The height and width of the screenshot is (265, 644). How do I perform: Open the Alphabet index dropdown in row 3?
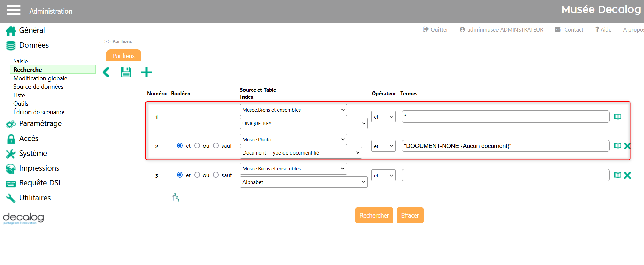(304, 182)
